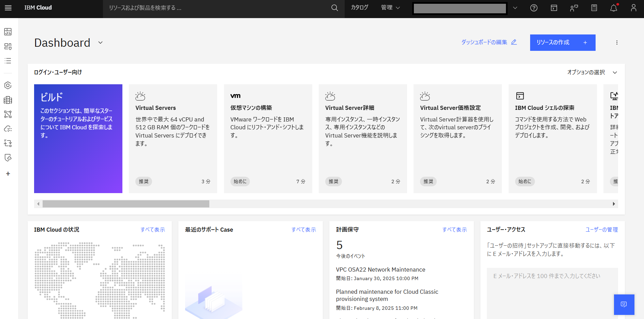Open the notifications bell
The height and width of the screenshot is (319, 644).
coord(614,8)
